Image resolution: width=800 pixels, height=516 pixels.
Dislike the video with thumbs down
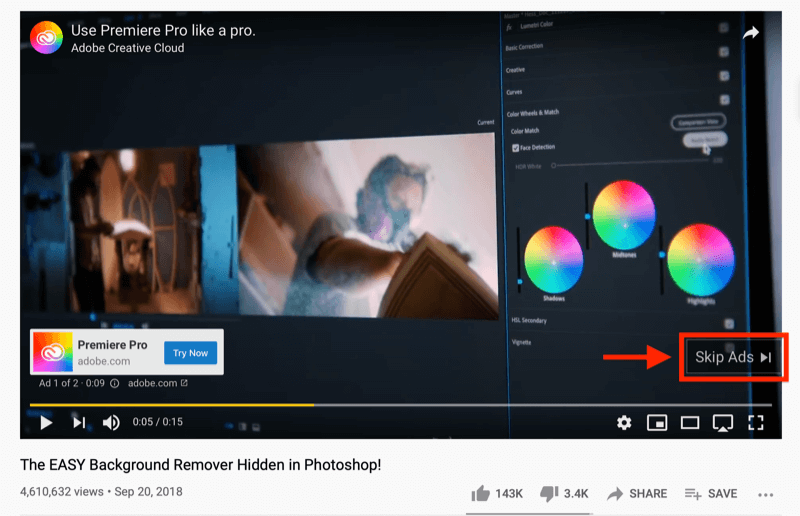coord(549,494)
